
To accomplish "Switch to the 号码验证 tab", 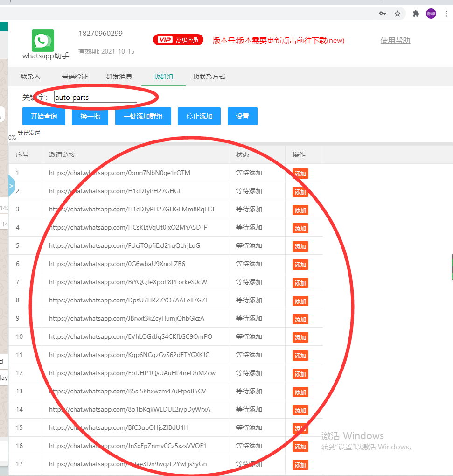I will (x=75, y=77).
